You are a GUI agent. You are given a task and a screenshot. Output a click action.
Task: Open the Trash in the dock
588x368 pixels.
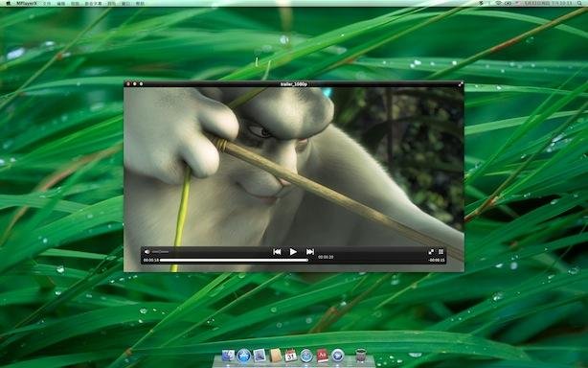pos(361,355)
